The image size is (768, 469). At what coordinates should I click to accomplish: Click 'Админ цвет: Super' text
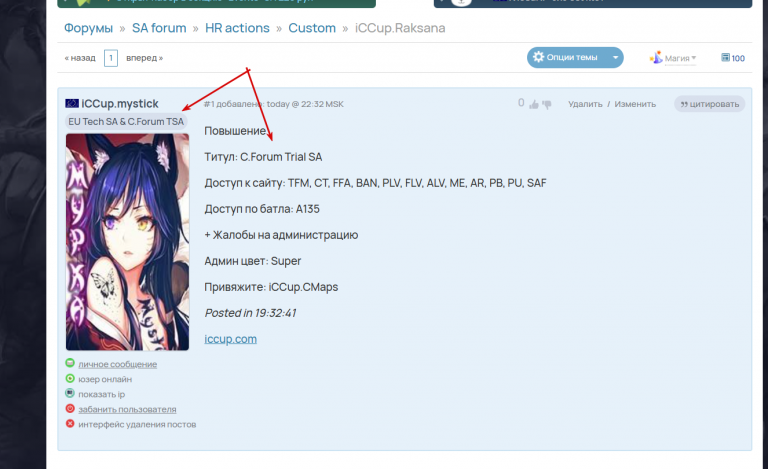pos(253,261)
